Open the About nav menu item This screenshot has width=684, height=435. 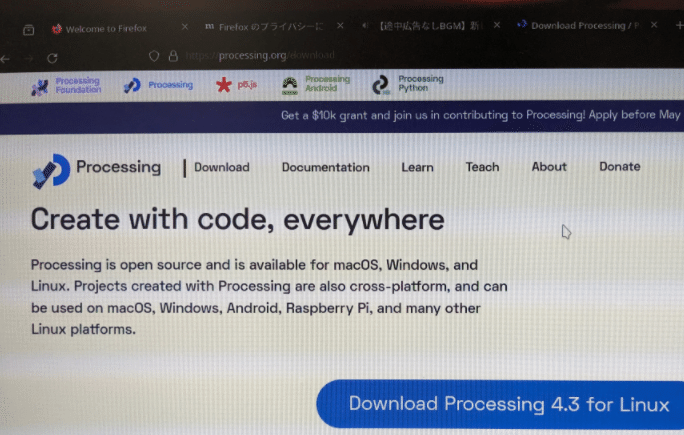coord(549,167)
